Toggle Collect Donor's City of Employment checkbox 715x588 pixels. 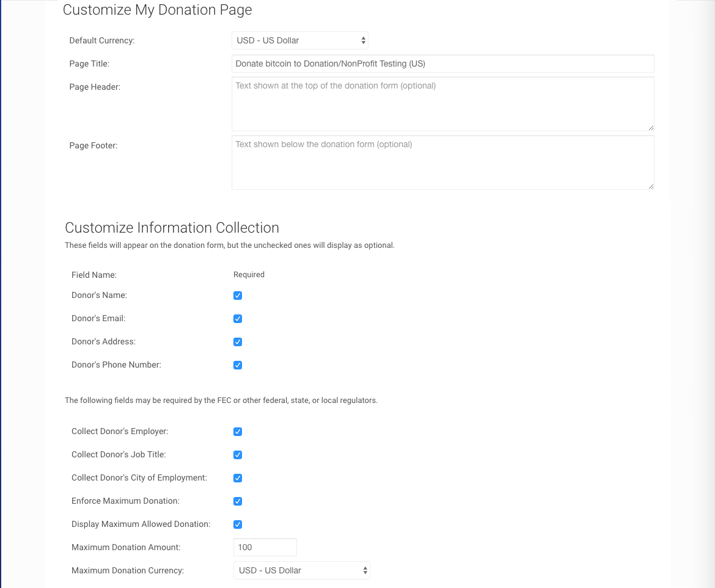pos(238,478)
